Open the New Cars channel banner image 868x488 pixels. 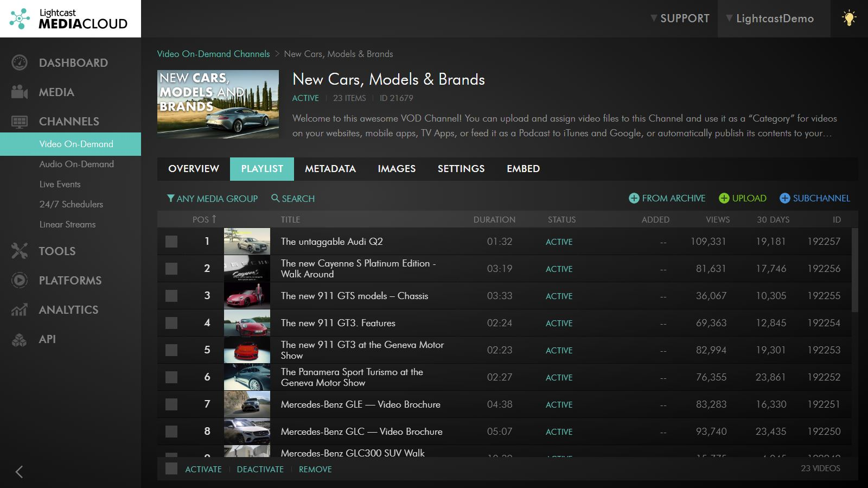click(x=218, y=104)
